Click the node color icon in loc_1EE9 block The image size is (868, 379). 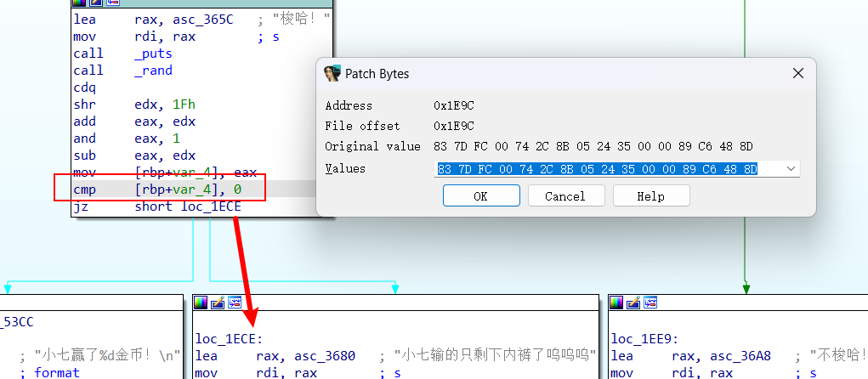pos(616,303)
